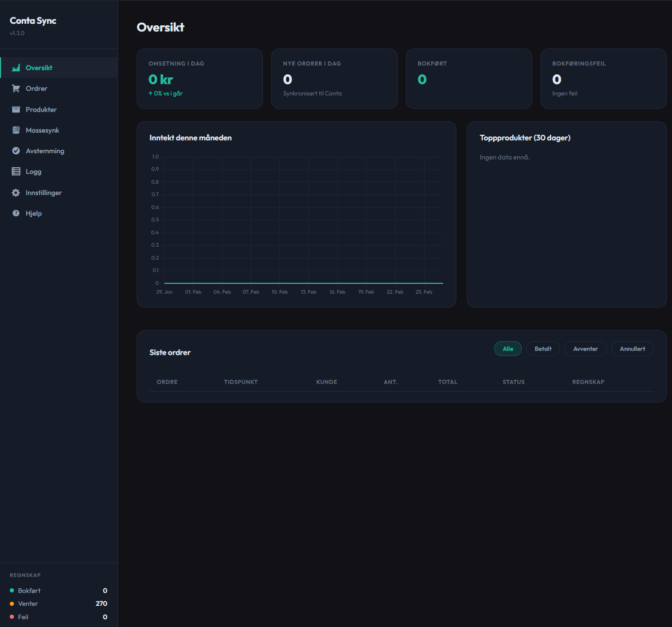Click the Logg list icon

(16, 172)
